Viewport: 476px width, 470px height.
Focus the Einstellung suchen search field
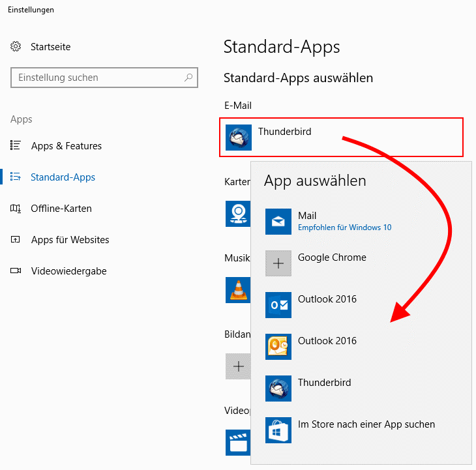click(x=104, y=78)
